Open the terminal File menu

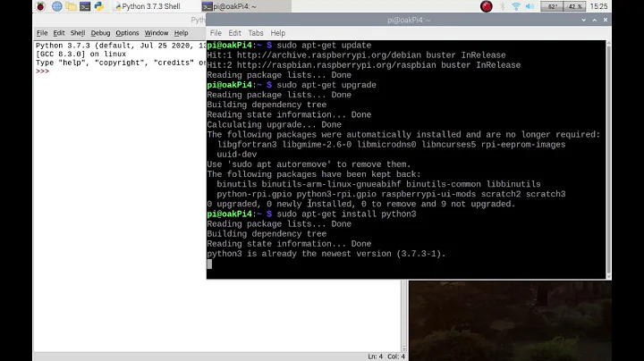[x=216, y=33]
